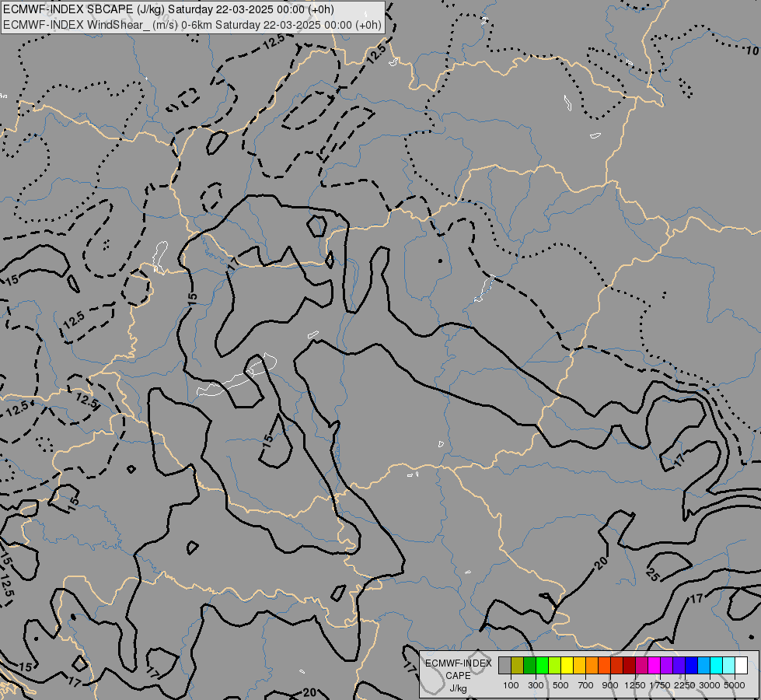Click the olive swatch in the CAPE legend

click(x=518, y=665)
